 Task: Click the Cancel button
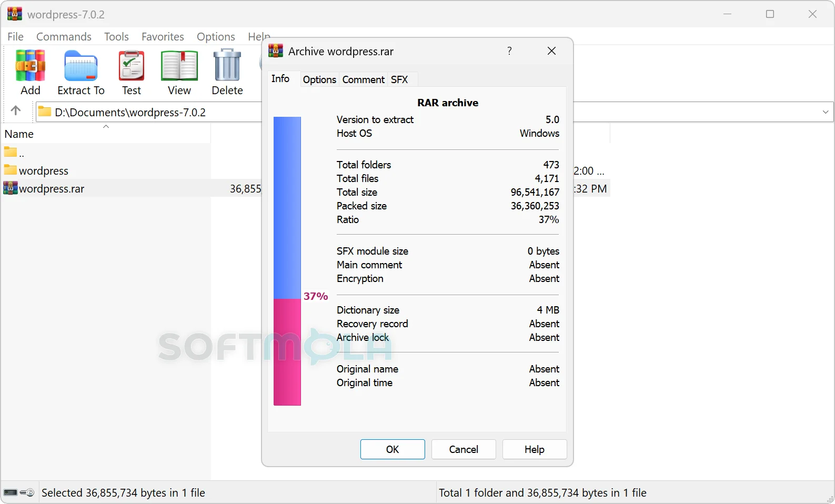click(464, 449)
